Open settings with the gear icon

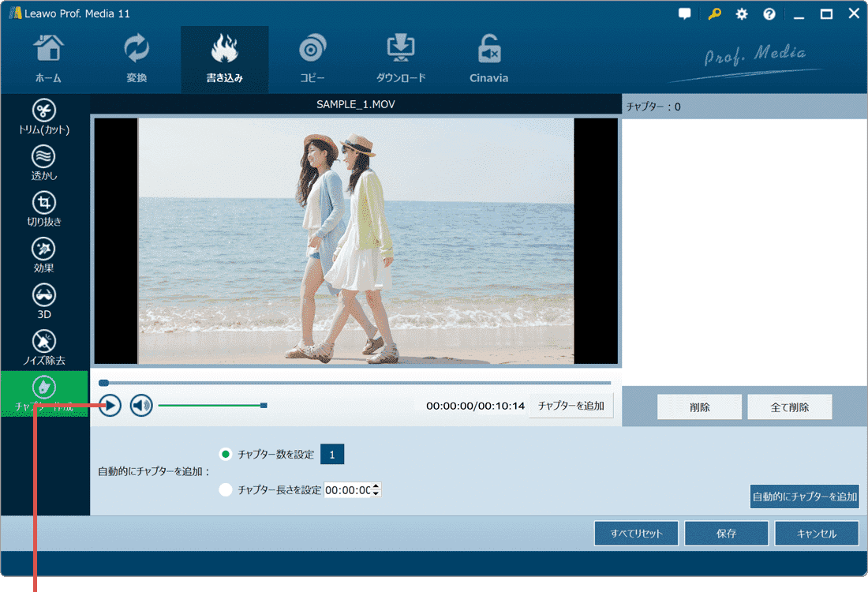click(742, 14)
